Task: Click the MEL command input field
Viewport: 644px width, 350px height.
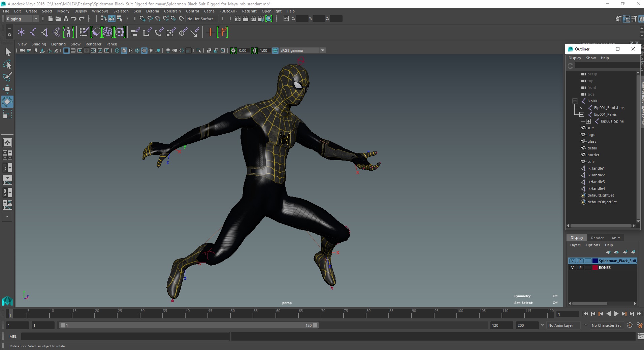Action: pyautogui.click(x=125, y=337)
